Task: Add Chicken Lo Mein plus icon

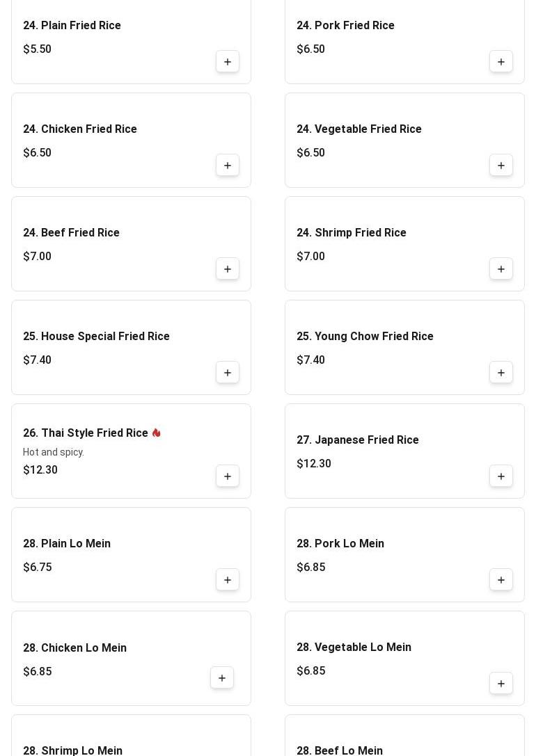Action: pos(222,678)
